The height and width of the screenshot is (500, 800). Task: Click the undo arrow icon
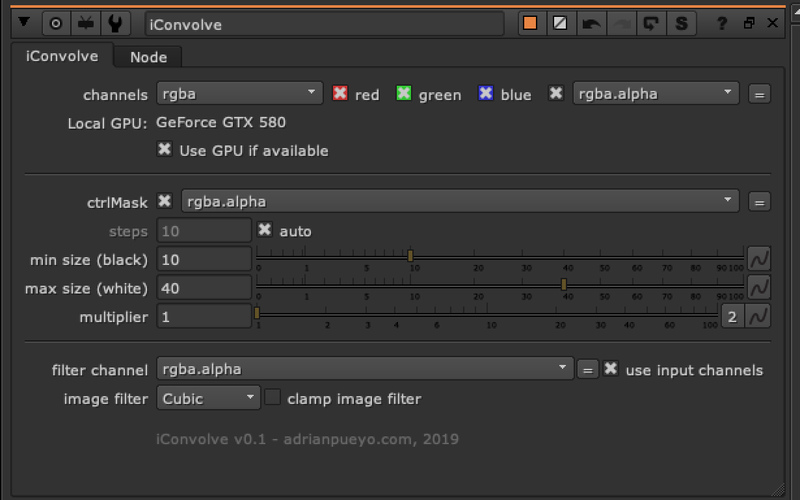click(591, 23)
